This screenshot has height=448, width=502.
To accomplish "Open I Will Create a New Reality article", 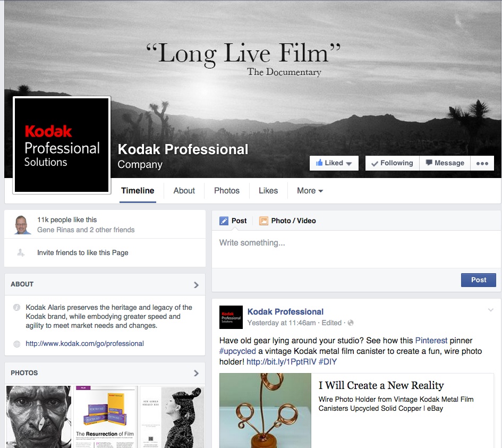I will pos(381,385).
